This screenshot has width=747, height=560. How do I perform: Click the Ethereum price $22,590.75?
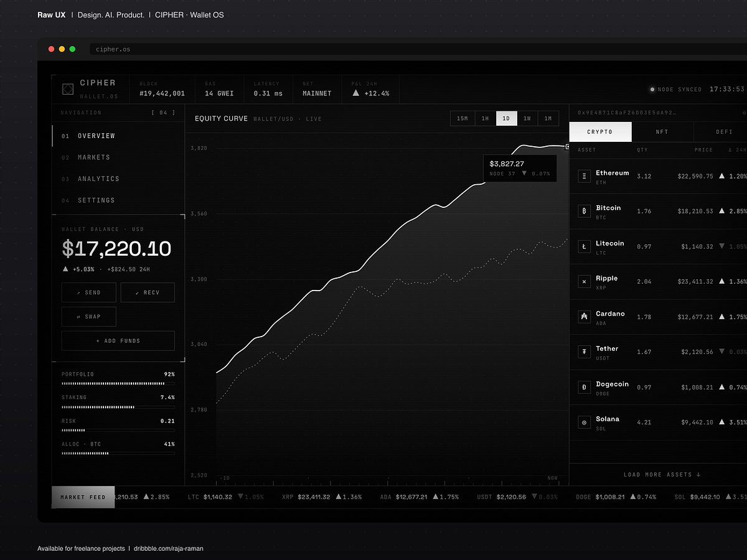point(695,176)
